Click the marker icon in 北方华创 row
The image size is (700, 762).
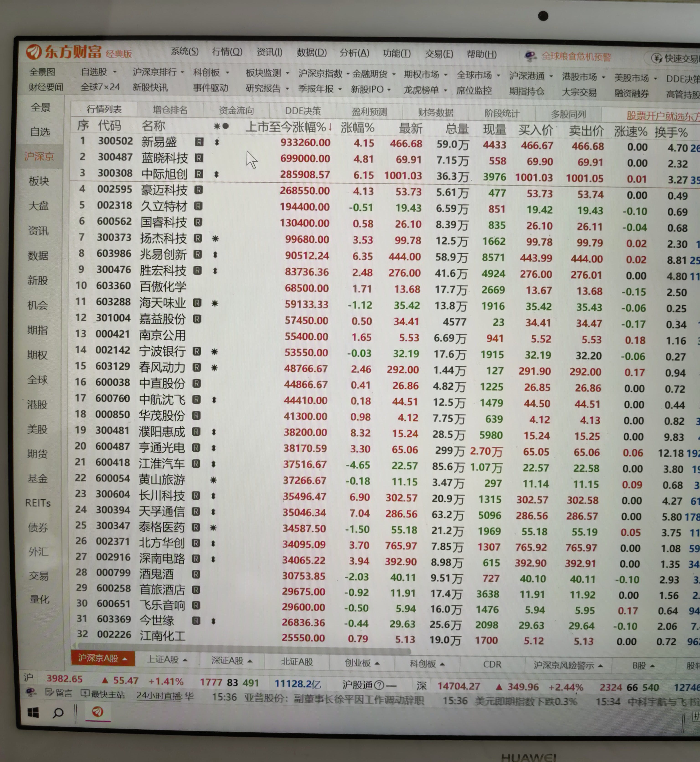click(213, 543)
